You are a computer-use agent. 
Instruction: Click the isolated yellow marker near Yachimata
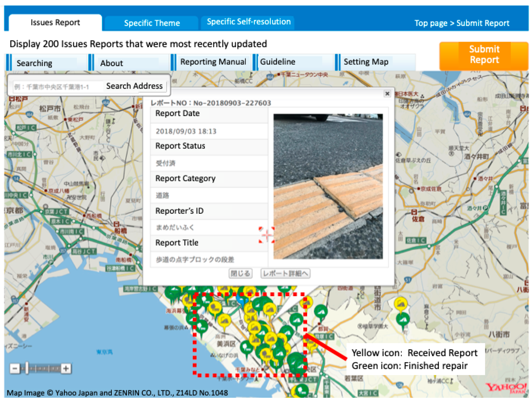[401, 304]
